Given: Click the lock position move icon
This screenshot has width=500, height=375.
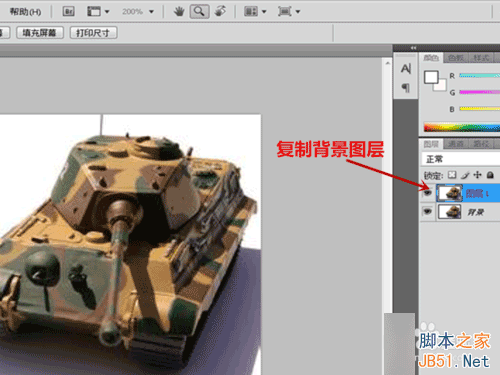Looking at the screenshot, I should (477, 175).
